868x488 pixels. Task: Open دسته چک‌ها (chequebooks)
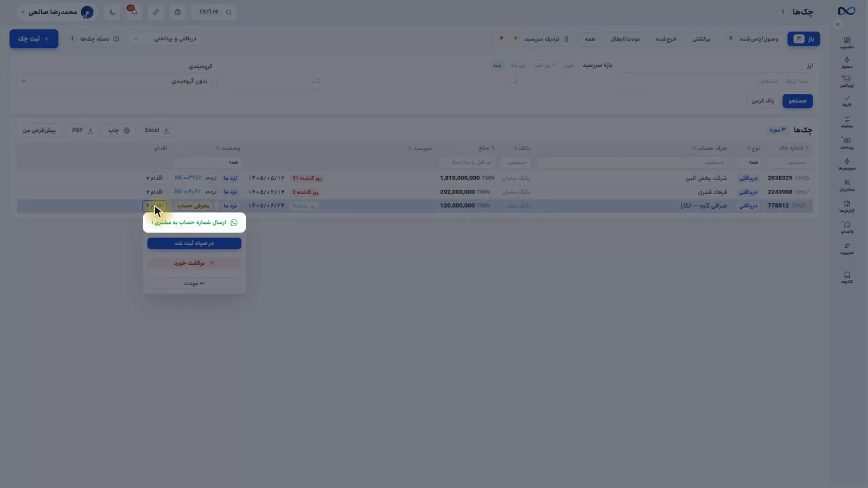[x=95, y=39]
